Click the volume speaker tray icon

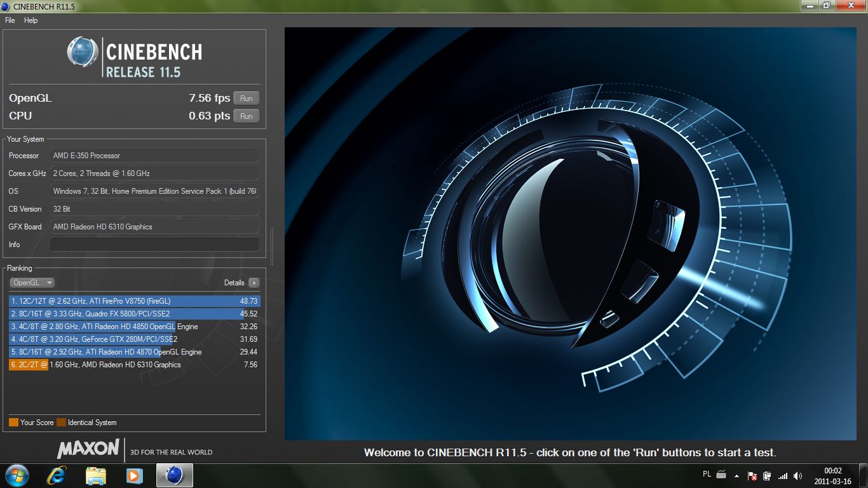[797, 475]
